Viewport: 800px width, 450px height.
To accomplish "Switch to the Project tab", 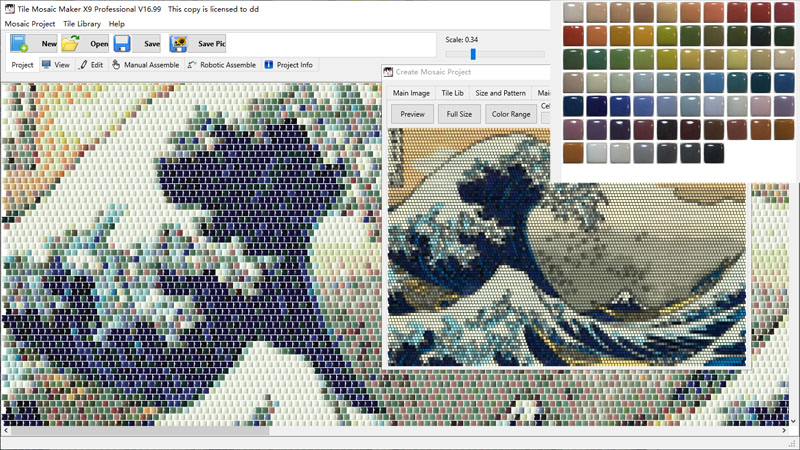I will point(22,65).
